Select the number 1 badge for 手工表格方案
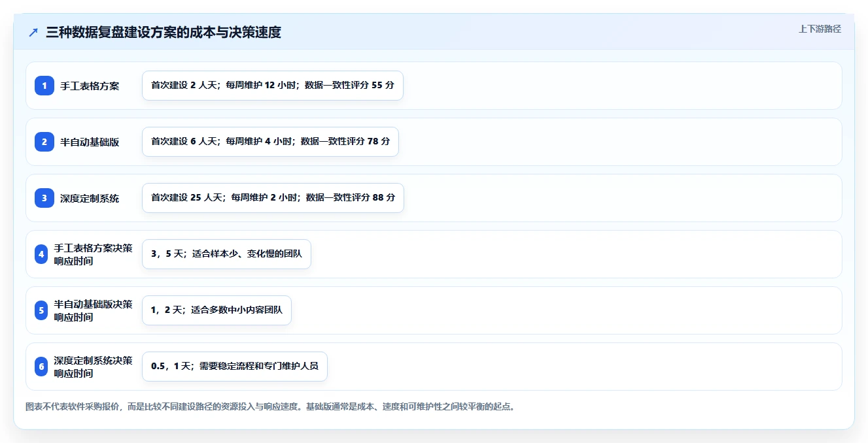Viewport: 868px width, 443px height. coord(44,86)
